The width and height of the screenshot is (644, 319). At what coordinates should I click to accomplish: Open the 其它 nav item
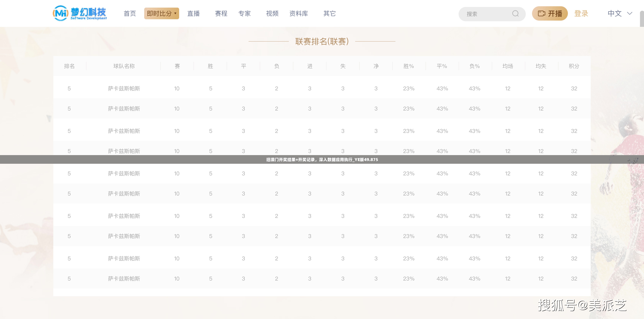click(x=329, y=13)
